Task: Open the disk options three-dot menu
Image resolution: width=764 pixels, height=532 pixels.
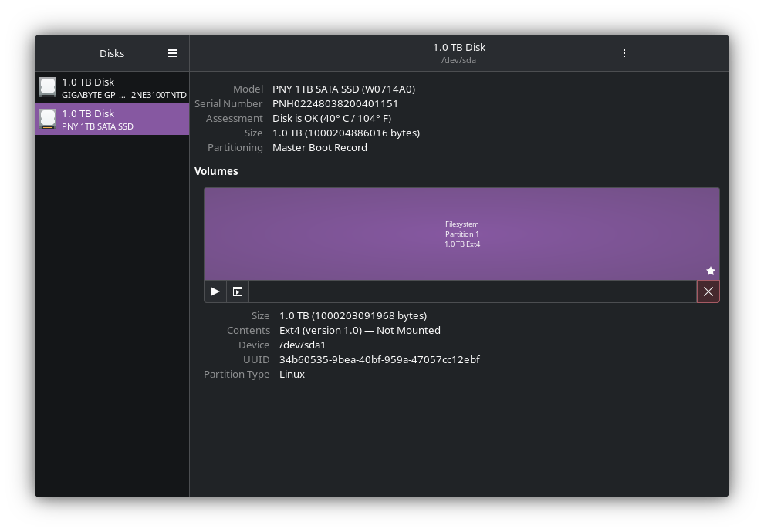Action: coord(624,53)
